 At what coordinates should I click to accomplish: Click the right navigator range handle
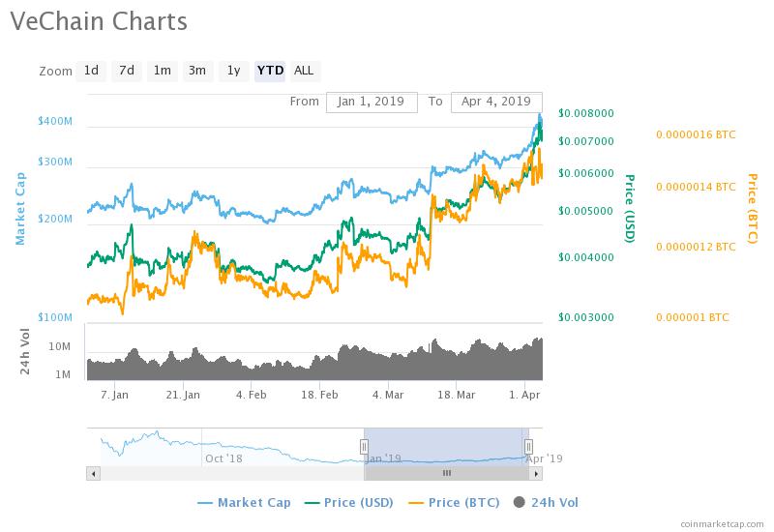[x=528, y=447]
